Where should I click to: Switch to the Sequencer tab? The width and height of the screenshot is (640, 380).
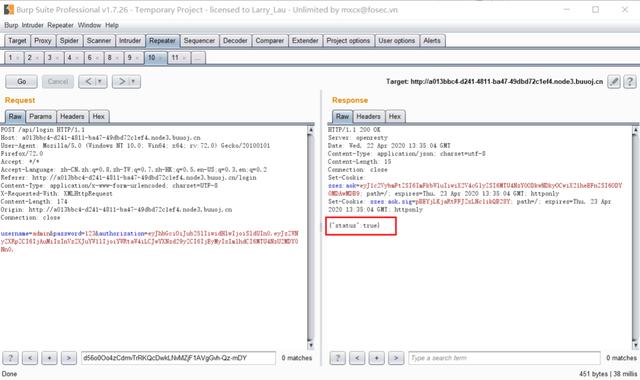pyautogui.click(x=199, y=41)
